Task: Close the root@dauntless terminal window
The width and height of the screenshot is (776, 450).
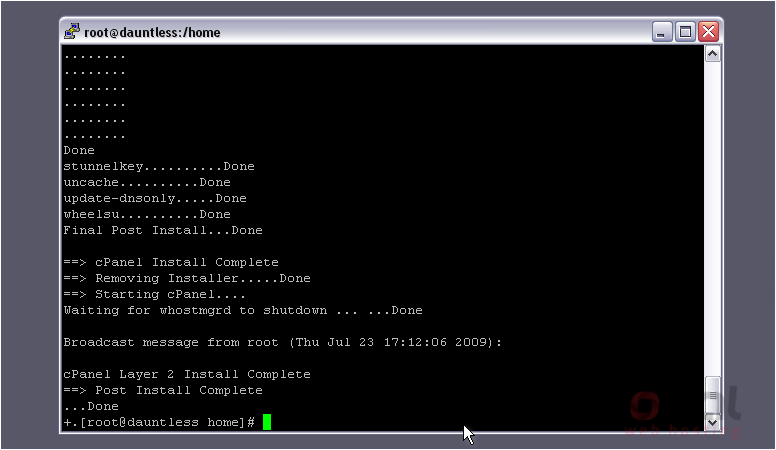Action: [709, 32]
